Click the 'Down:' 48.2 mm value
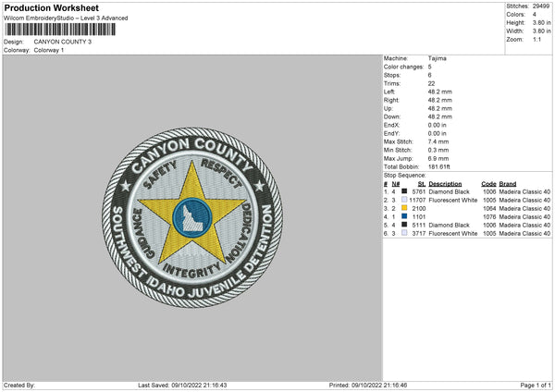 coord(440,116)
